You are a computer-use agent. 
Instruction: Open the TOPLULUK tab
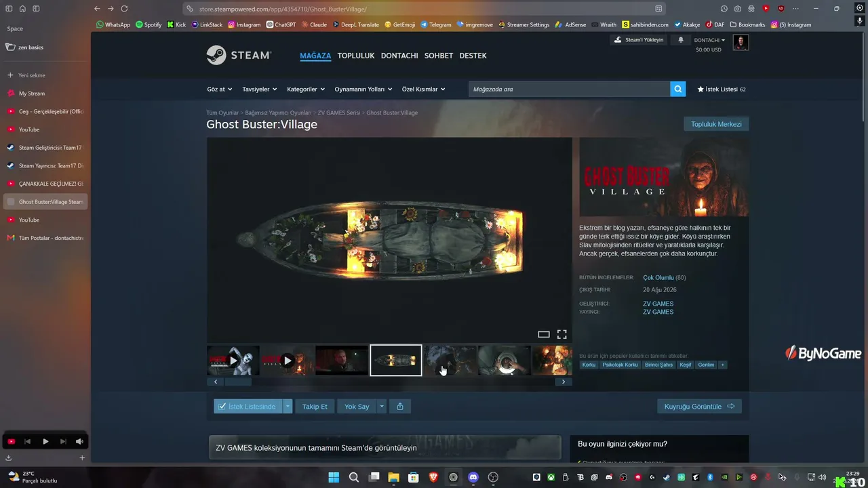click(356, 56)
